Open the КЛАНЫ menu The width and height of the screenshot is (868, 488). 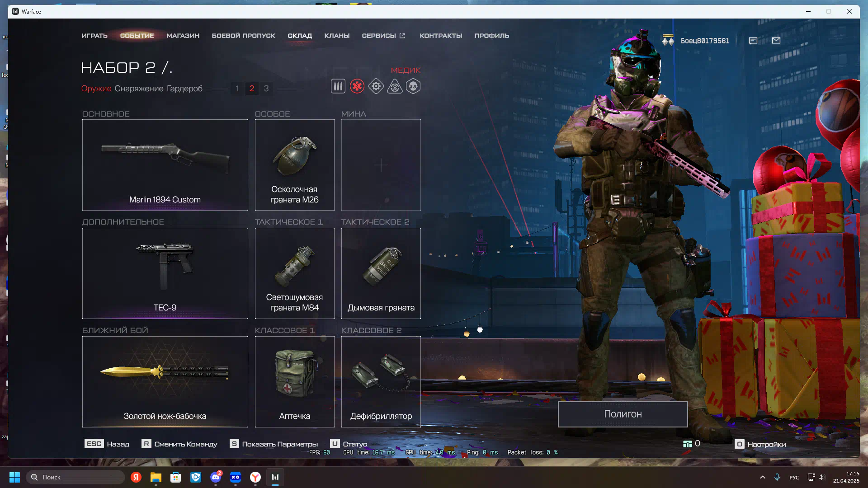pyautogui.click(x=337, y=36)
